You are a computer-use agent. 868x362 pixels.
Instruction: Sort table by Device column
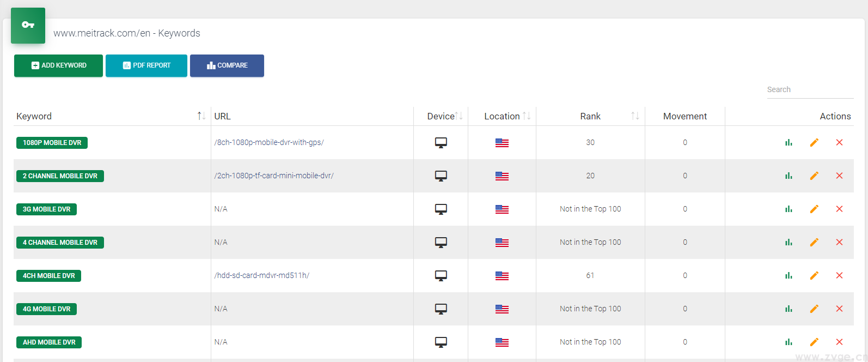click(459, 116)
